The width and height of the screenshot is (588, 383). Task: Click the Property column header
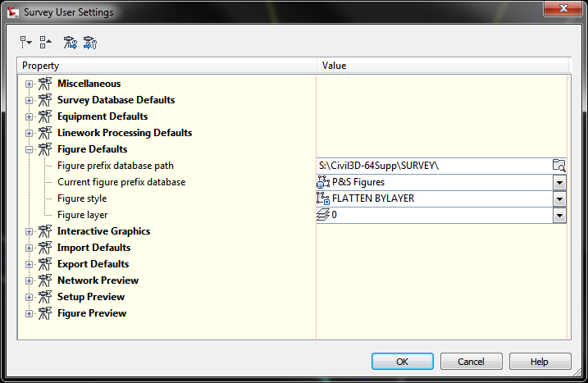pyautogui.click(x=166, y=66)
